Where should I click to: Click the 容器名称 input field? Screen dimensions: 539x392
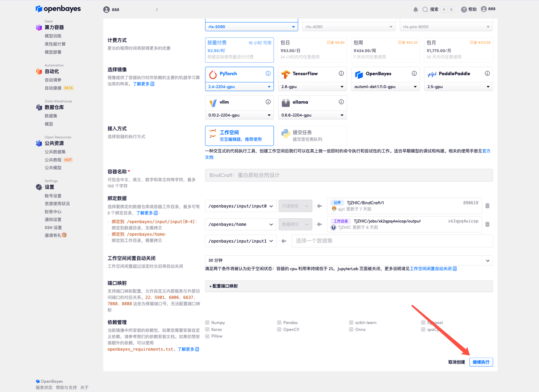[x=349, y=175]
